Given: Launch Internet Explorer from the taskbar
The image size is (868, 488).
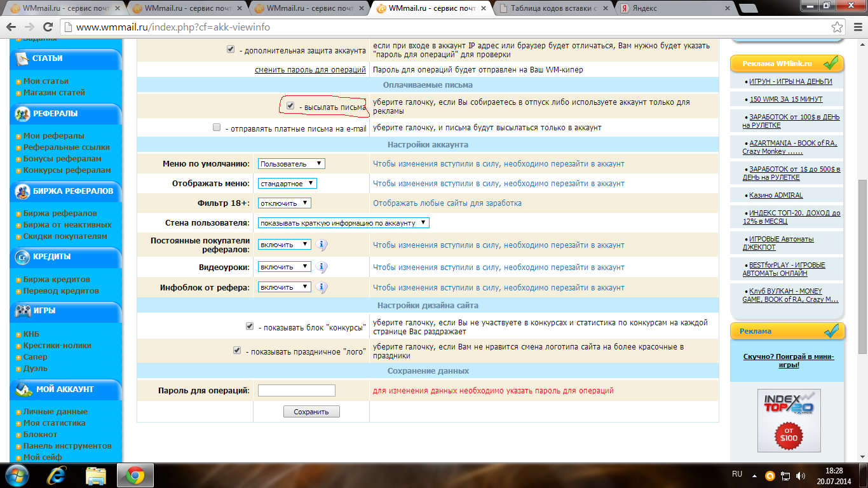Looking at the screenshot, I should [x=57, y=475].
